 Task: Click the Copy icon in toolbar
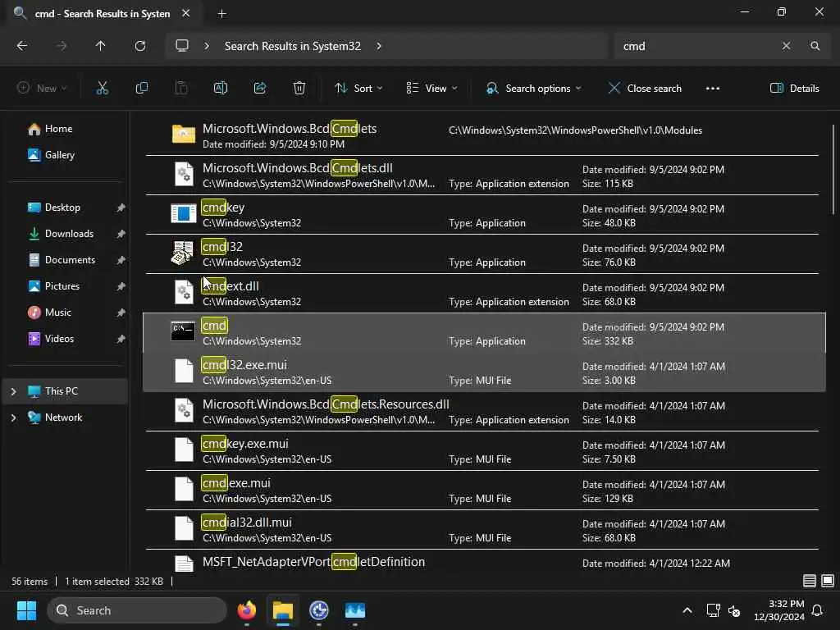pyautogui.click(x=141, y=89)
